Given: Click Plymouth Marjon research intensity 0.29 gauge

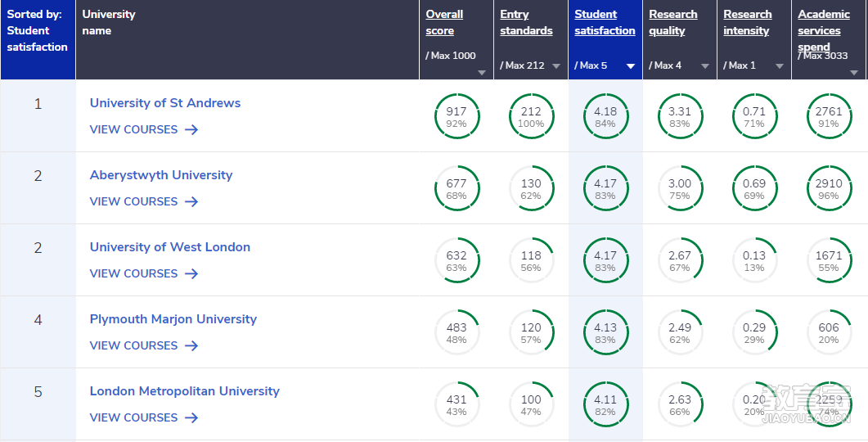Looking at the screenshot, I should tap(754, 332).
